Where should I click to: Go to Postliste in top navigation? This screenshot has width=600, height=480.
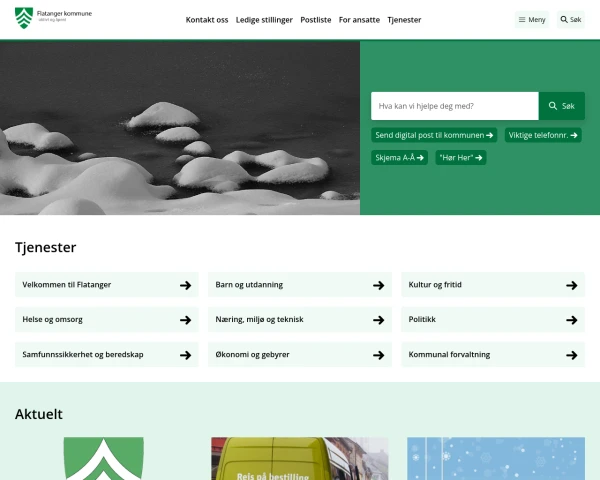(316, 20)
